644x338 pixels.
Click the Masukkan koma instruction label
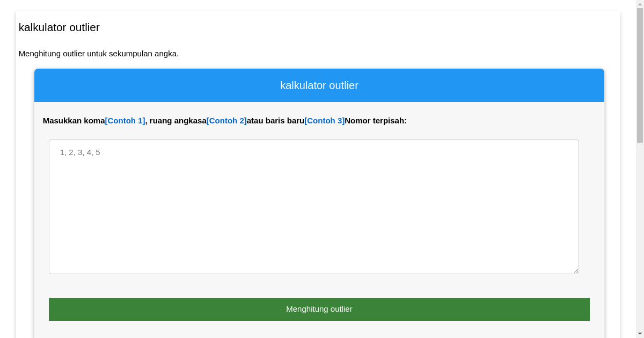[x=74, y=121]
